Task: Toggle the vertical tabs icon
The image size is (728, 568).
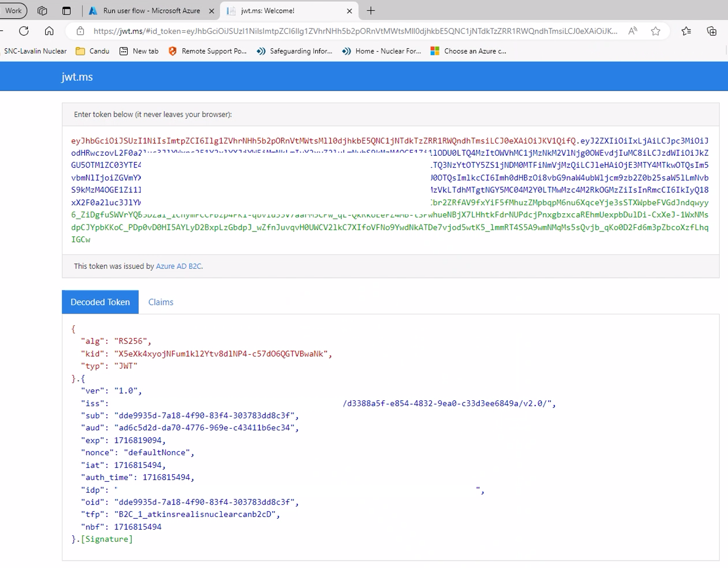Action: point(66,11)
